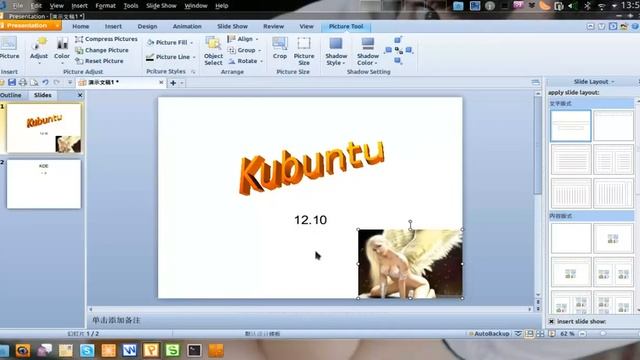
Task: Open Slide Layout panel dropdown
Action: click(593, 82)
